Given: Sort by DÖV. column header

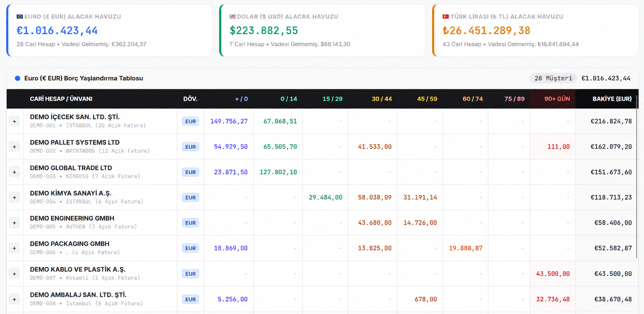Looking at the screenshot, I should (191, 99).
